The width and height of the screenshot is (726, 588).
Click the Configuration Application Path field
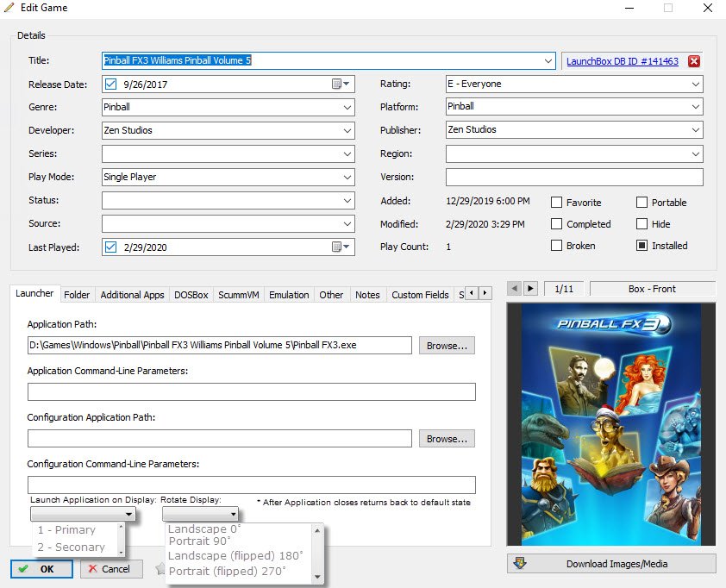coord(220,439)
